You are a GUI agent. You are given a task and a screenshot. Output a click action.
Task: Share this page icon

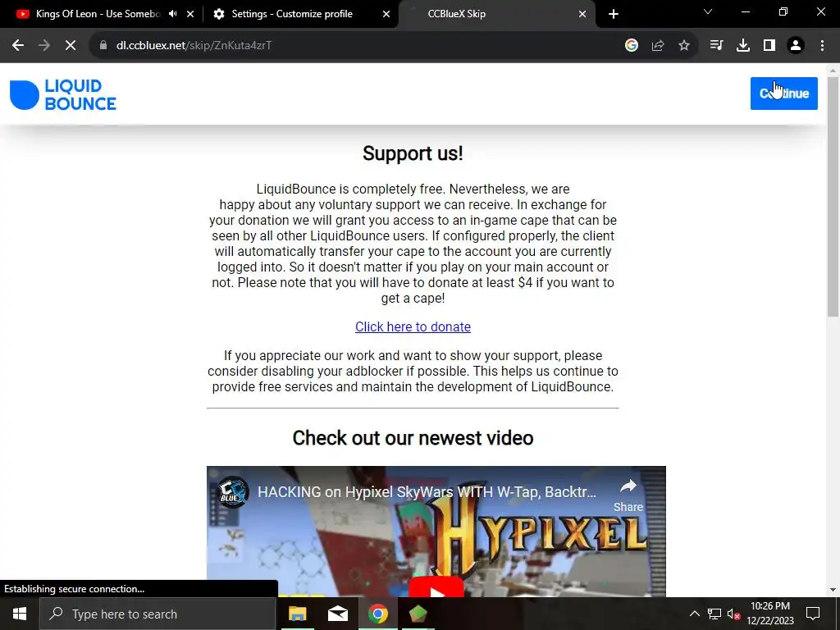click(658, 46)
